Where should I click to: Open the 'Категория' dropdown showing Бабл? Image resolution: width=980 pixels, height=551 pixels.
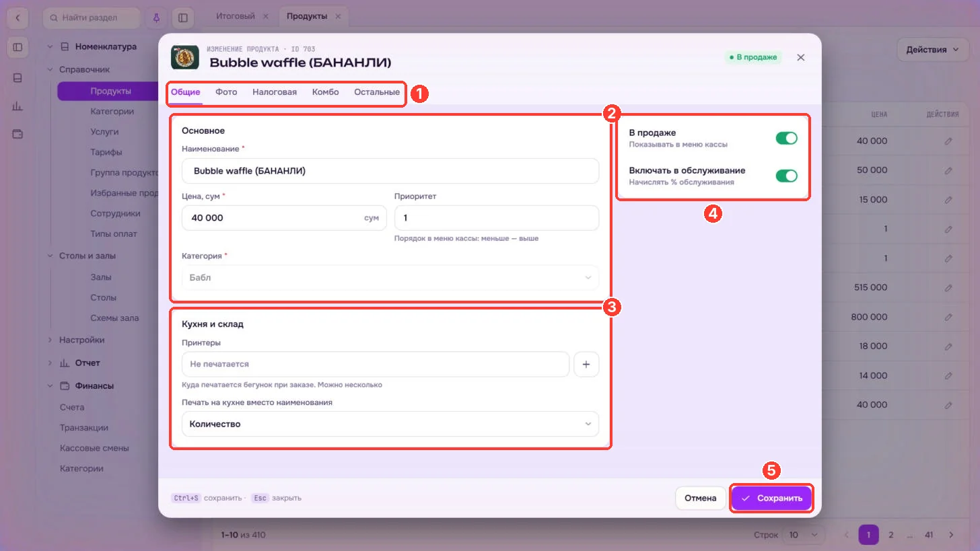[390, 277]
